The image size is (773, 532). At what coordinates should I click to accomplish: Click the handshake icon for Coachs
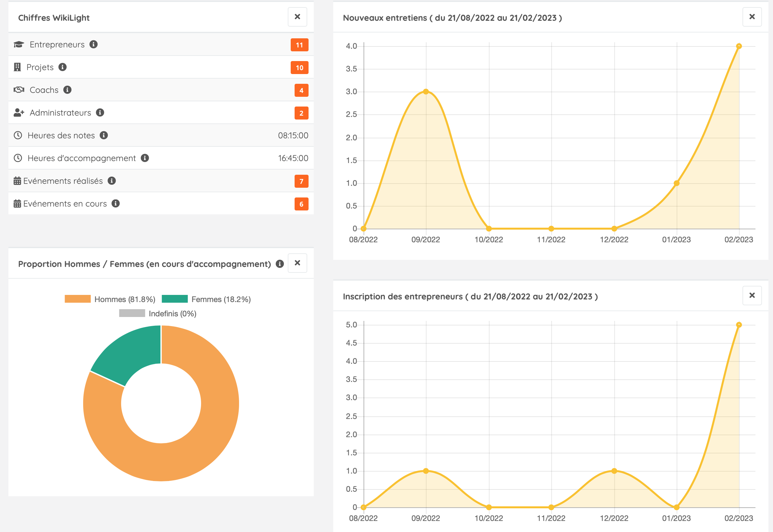coord(19,90)
